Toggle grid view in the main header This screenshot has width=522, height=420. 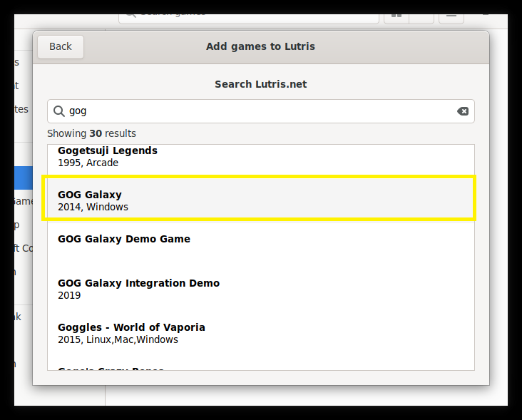point(396,13)
